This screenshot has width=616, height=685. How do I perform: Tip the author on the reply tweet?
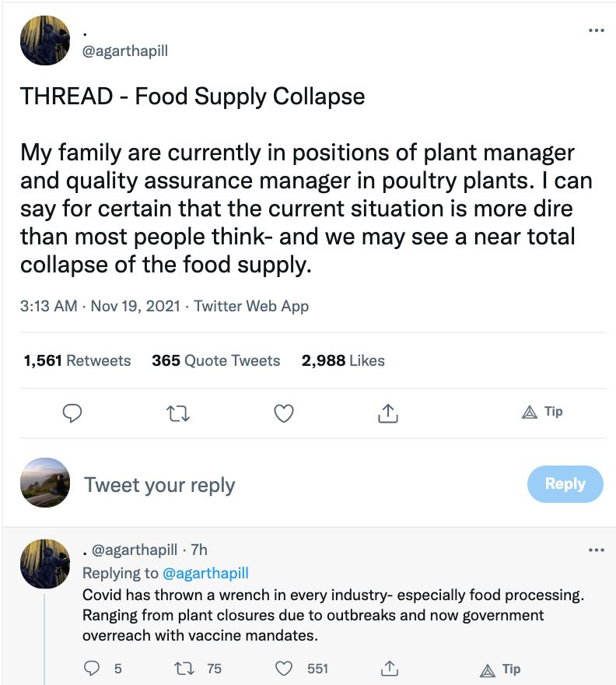[x=500, y=669]
